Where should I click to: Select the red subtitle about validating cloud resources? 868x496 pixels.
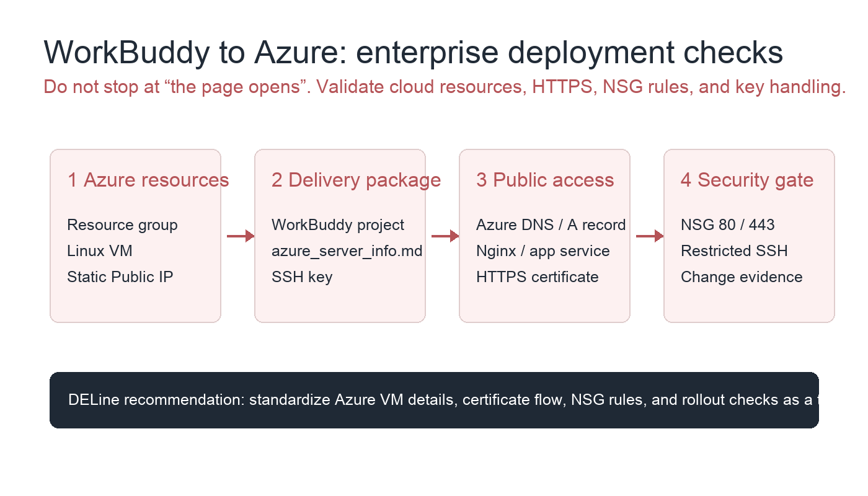click(445, 87)
